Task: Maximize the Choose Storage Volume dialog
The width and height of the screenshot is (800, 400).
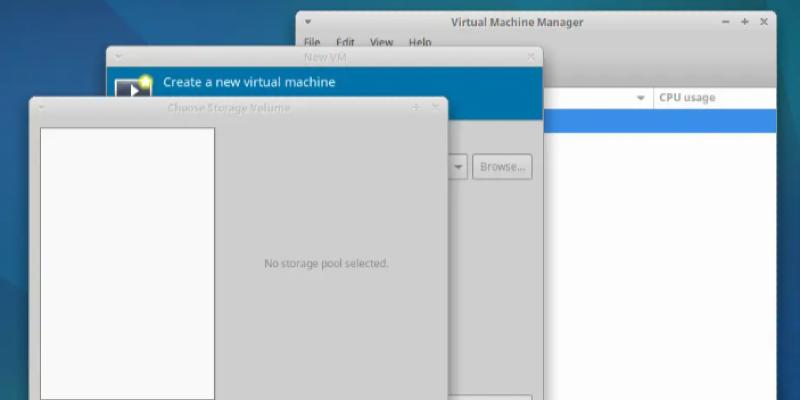Action: pyautogui.click(x=416, y=107)
